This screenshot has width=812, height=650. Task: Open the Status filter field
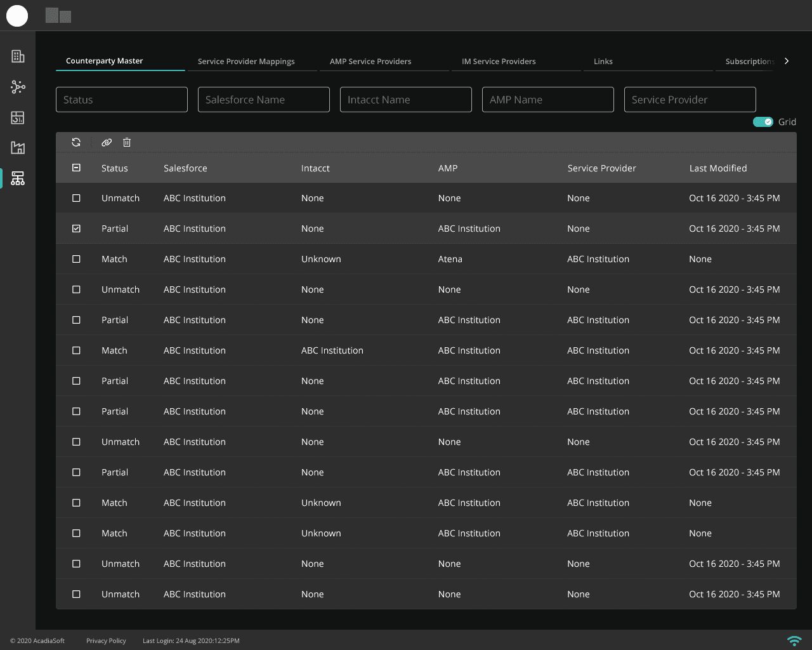click(122, 100)
